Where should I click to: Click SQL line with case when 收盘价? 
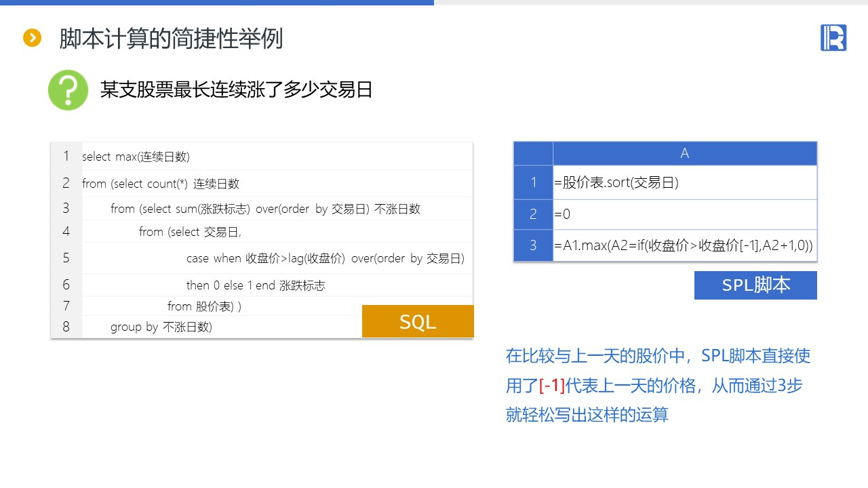[x=325, y=258]
